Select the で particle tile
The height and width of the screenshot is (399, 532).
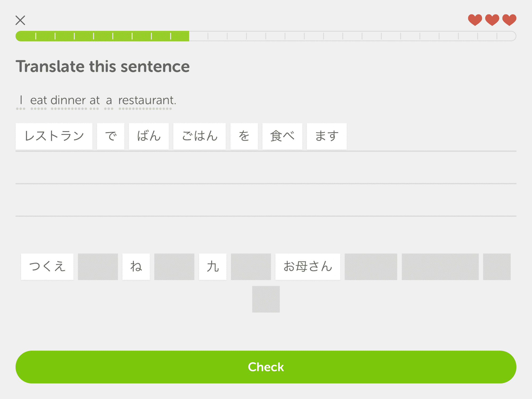point(111,136)
